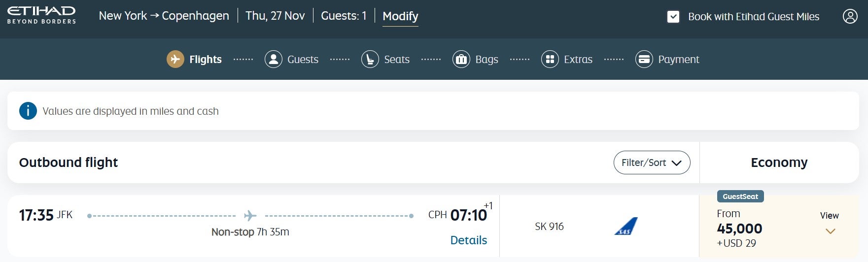Click the Seats step icon
Viewport: 868px width, 262px height.
370,59
